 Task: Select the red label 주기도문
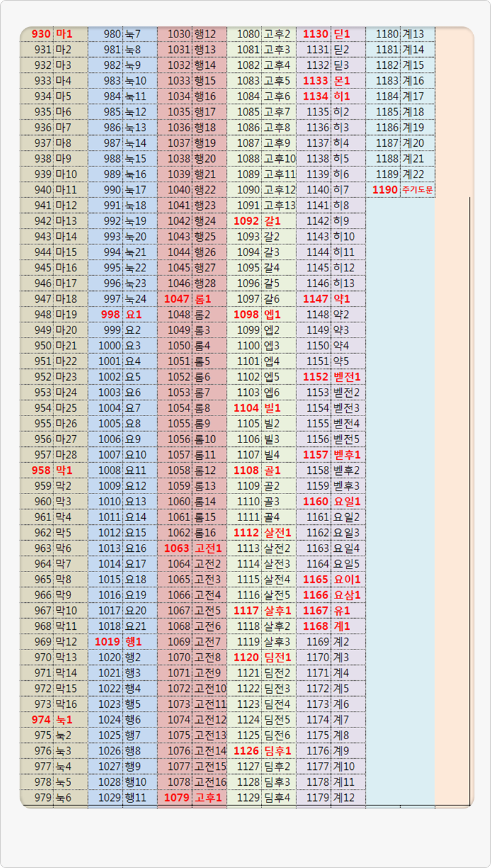(418, 190)
